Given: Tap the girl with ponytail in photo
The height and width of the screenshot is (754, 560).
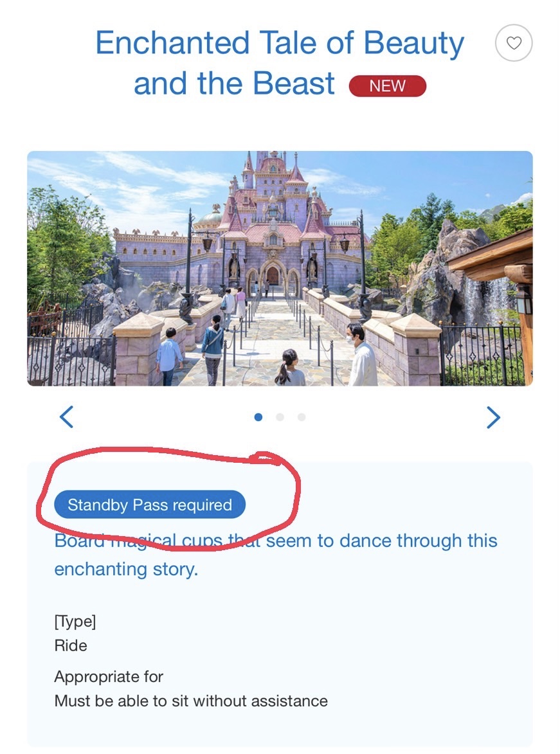Looking at the screenshot, I should tap(289, 368).
